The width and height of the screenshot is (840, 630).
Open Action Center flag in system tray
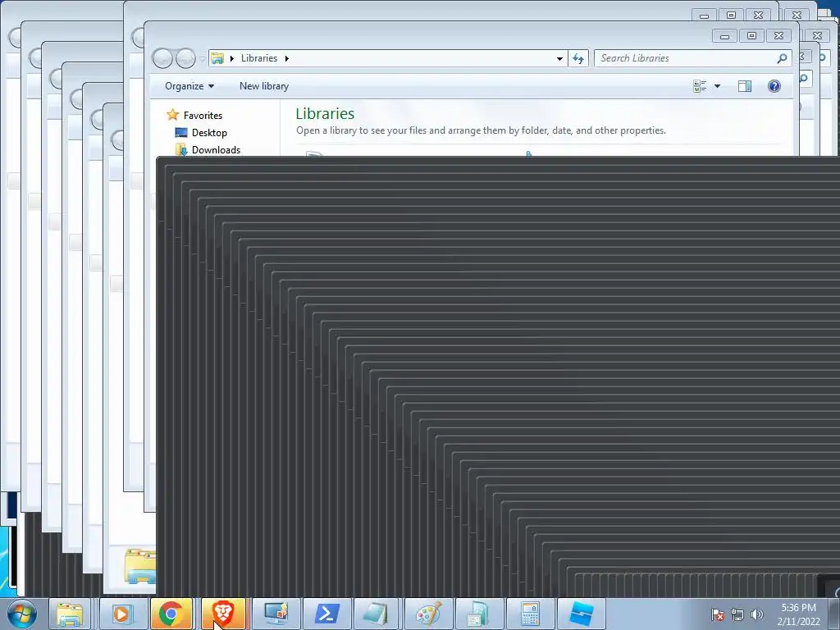coord(718,614)
